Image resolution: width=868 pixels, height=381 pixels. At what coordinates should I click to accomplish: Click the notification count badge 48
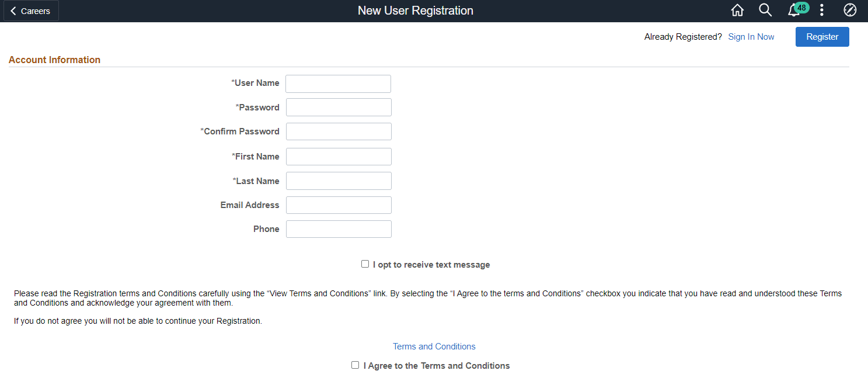[x=801, y=8]
